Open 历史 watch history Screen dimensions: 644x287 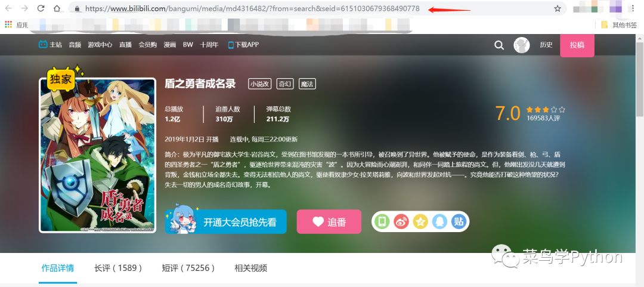pyautogui.click(x=546, y=45)
